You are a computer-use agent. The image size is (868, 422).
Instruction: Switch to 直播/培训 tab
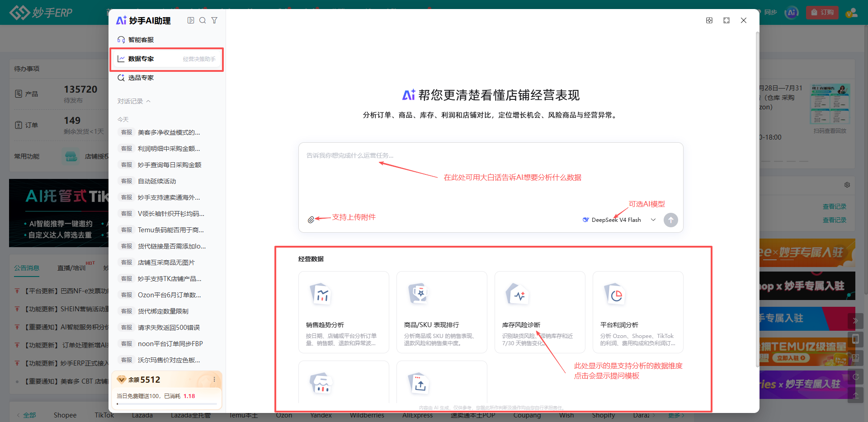pyautogui.click(x=71, y=268)
